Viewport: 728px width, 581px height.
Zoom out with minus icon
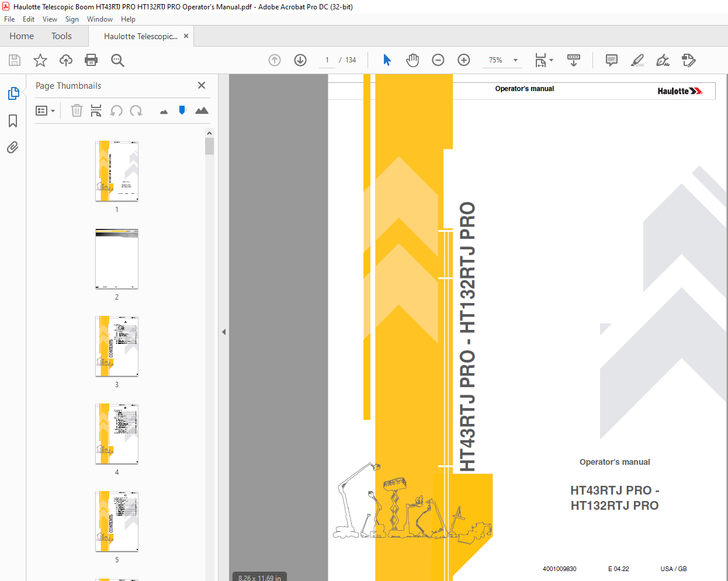point(438,60)
